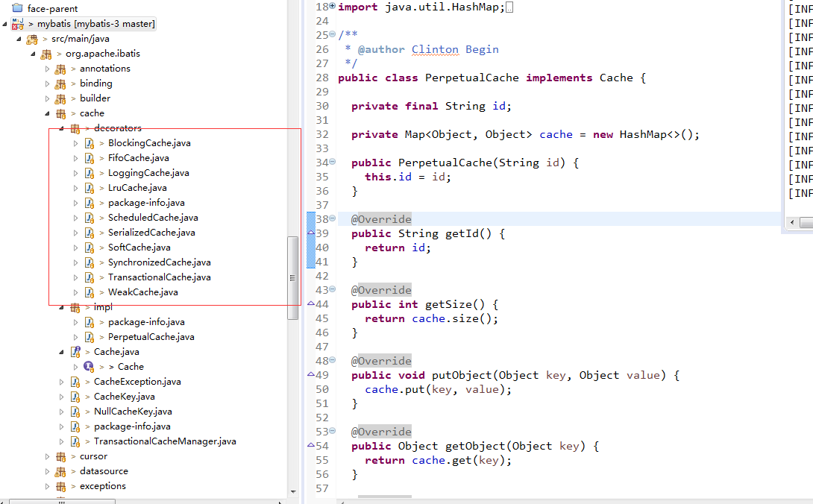
Task: Collapse the Javadoc comment at line 25
Action: tap(333, 34)
